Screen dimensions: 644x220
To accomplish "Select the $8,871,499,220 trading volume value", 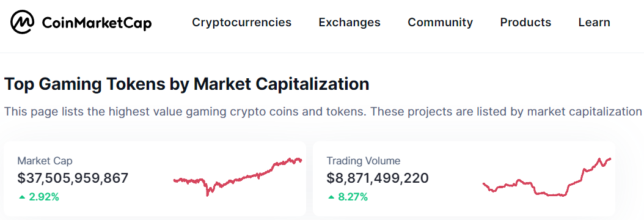I will point(378,178).
